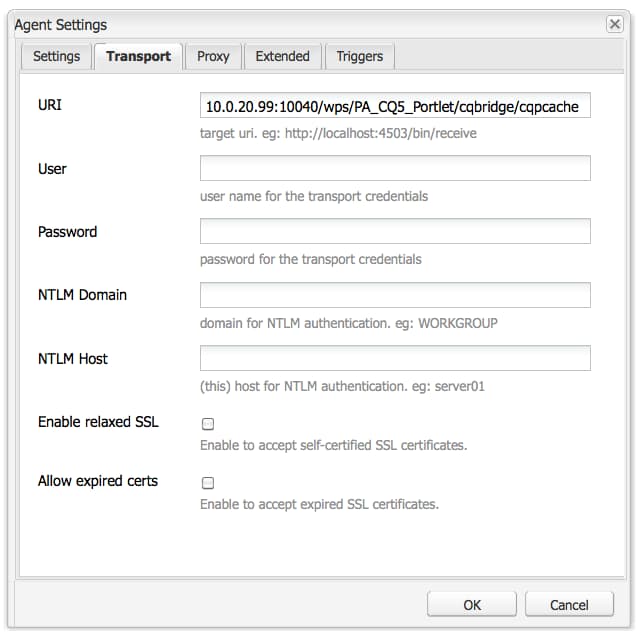Activate the NTLM Host text box
This screenshot has width=641, height=638.
[395, 358]
